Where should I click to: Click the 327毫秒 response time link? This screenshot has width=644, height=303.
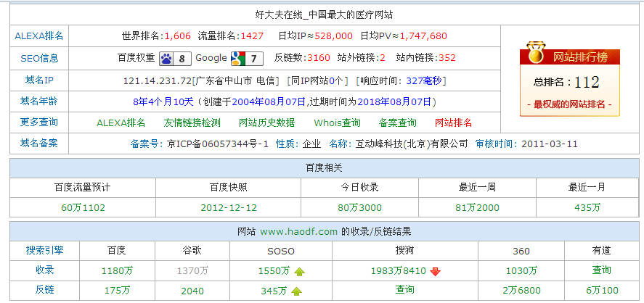(424, 80)
